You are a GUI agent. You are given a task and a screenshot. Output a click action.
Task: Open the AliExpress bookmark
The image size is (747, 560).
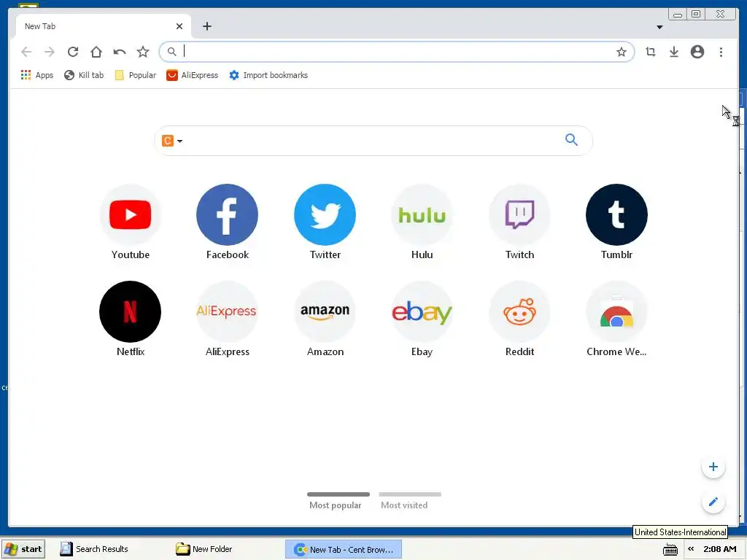point(192,75)
